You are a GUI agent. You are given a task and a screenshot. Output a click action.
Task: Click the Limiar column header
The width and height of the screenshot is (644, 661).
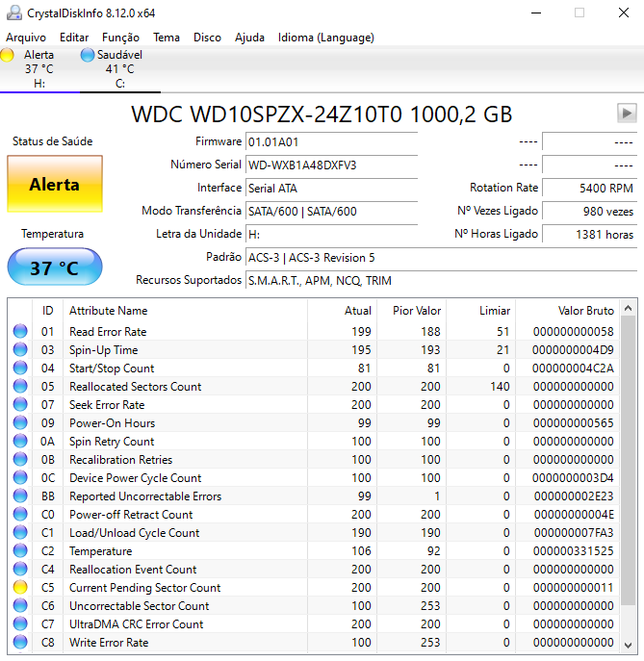click(481, 311)
